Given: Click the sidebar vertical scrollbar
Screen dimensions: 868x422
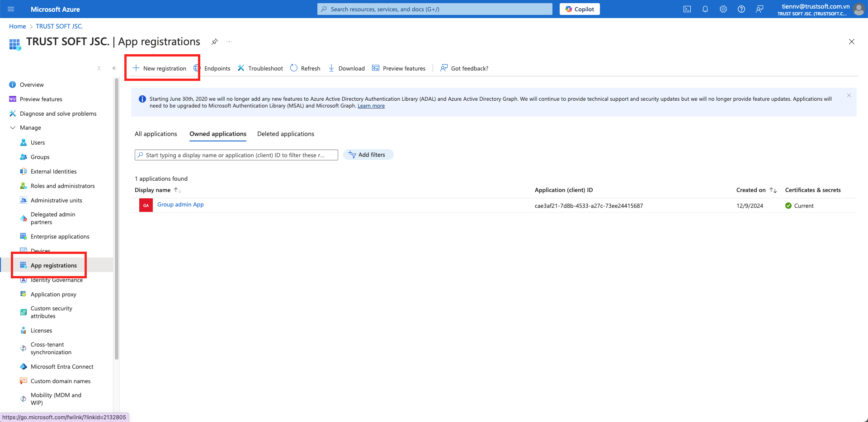Looking at the screenshot, I should coord(117,219).
